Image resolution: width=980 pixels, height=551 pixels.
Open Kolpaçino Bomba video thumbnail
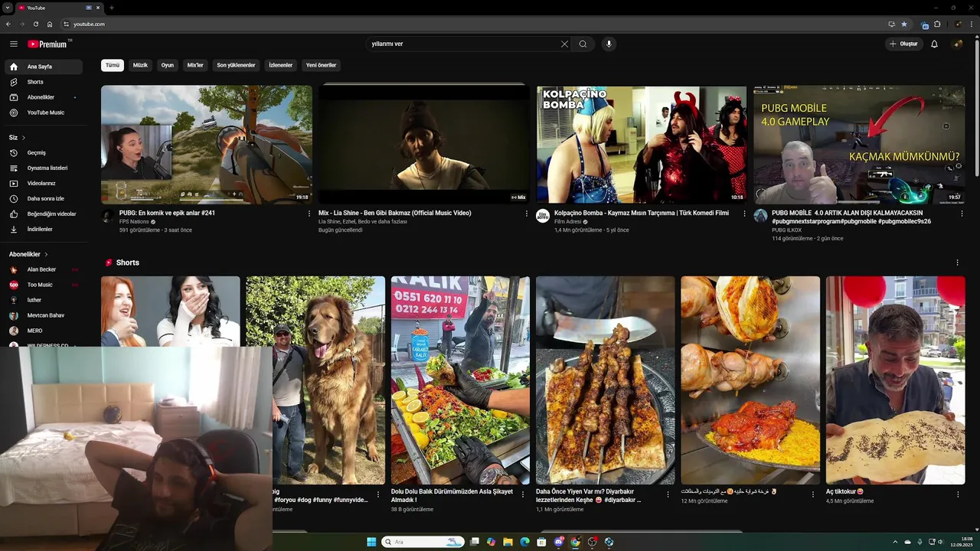[x=642, y=145]
